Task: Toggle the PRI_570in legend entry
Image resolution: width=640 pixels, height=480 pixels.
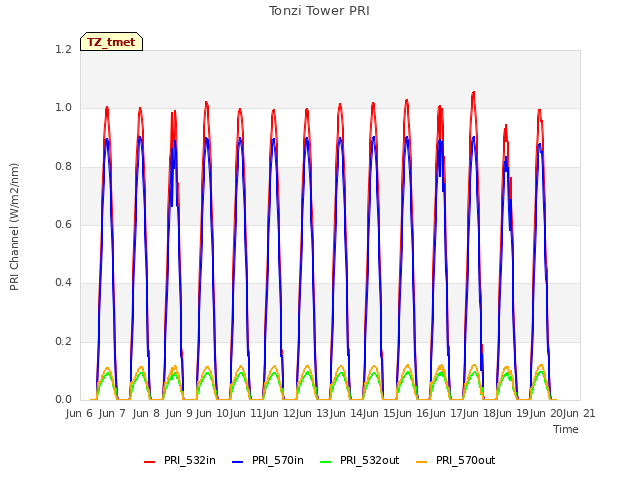Action: pos(268,460)
